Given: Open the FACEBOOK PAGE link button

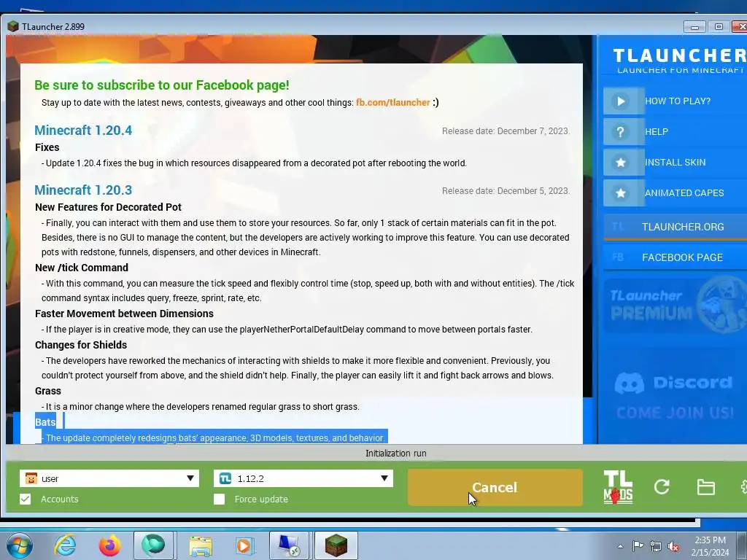Looking at the screenshot, I should click(x=675, y=257).
